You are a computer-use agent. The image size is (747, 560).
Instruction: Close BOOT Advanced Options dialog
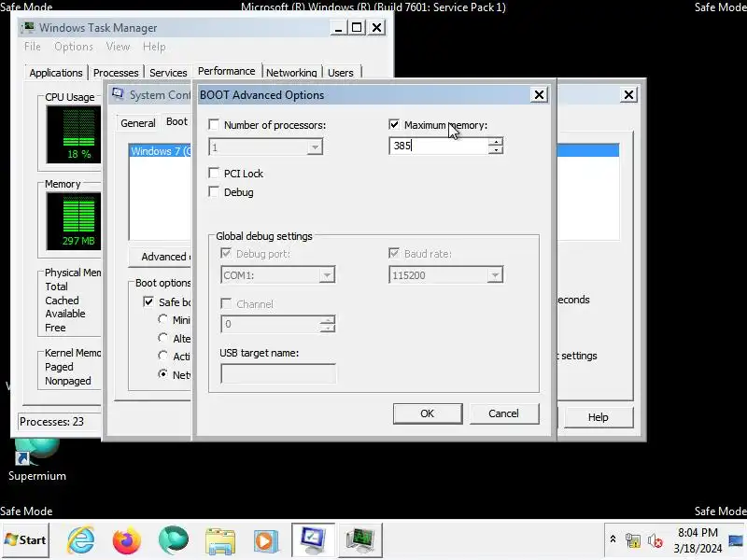pos(539,95)
